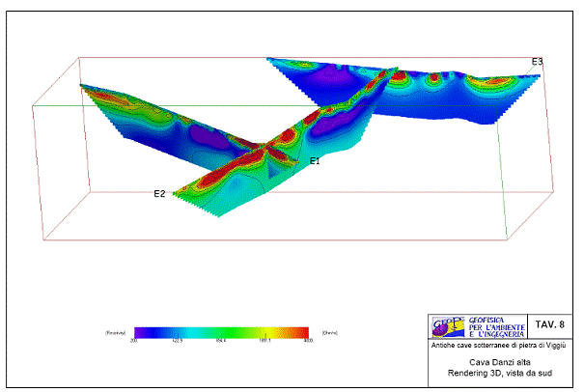The image size is (584, 392).
Task: Pick the red end of resistivity color scale
Action: coord(303,331)
